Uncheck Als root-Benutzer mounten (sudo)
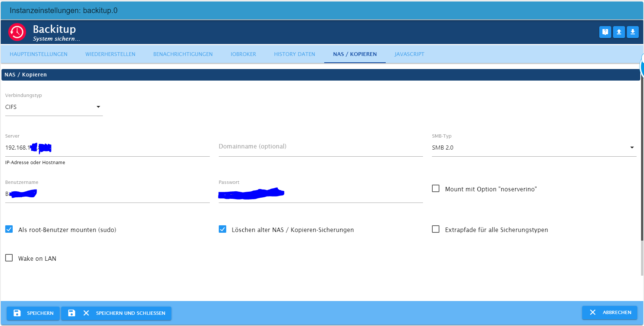The image size is (644, 326). click(x=9, y=229)
